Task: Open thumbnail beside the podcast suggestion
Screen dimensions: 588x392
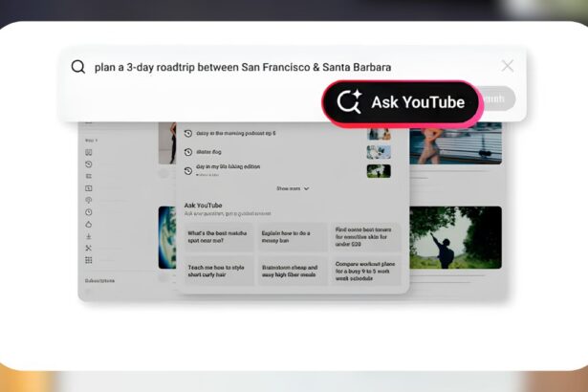Action: 379,134
